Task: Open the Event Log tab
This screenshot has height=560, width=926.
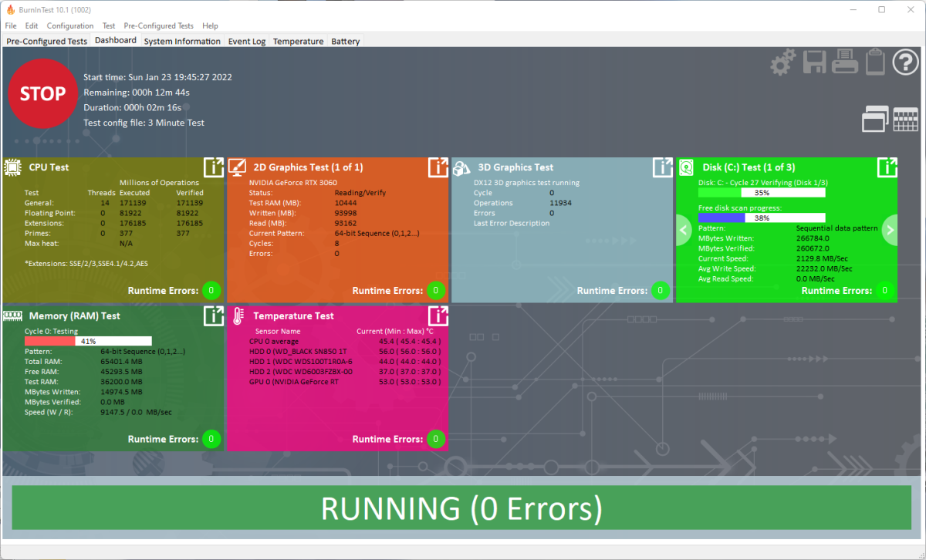Action: pos(247,41)
